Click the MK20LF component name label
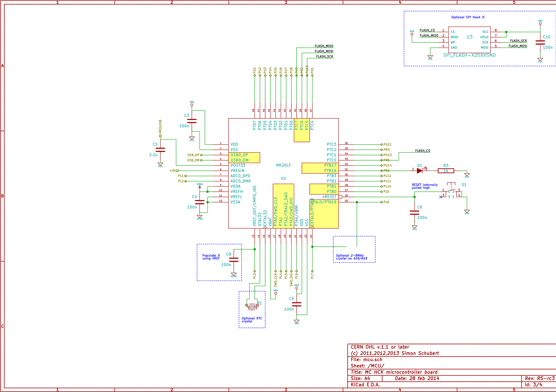This screenshot has height=392, width=556. point(283,165)
